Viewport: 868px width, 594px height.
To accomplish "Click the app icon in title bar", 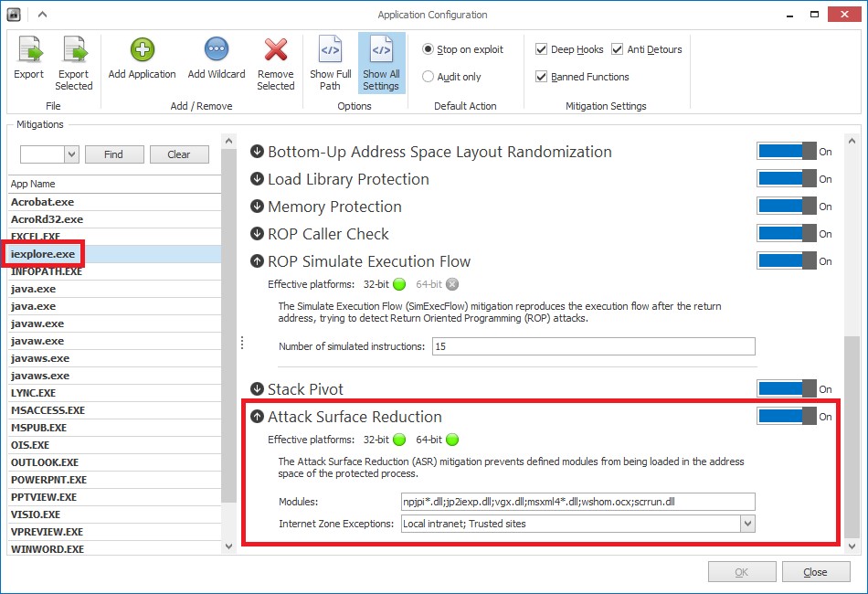I will click(14, 15).
